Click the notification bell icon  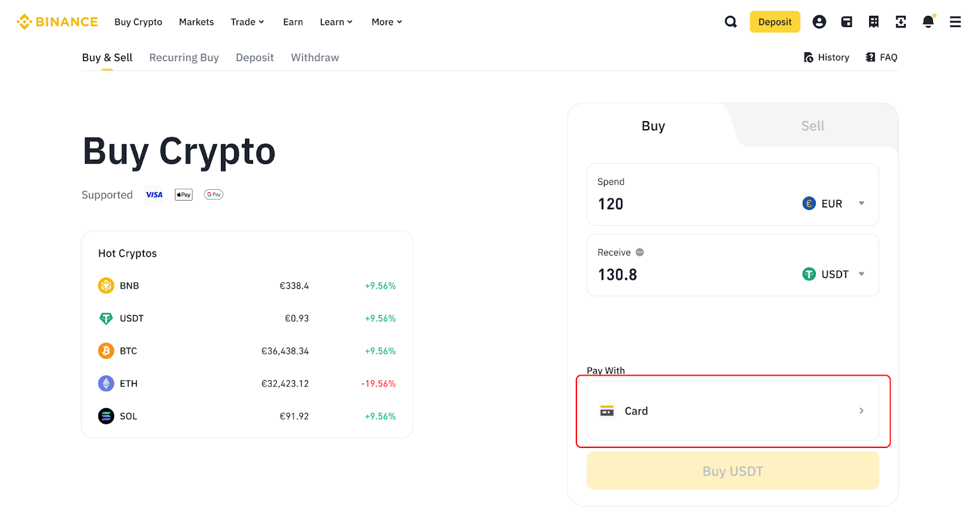(928, 22)
